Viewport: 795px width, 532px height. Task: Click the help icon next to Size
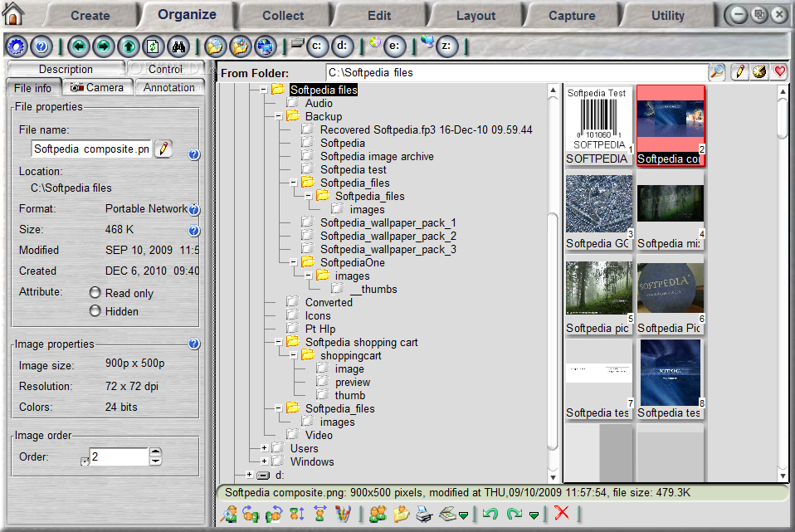(193, 231)
